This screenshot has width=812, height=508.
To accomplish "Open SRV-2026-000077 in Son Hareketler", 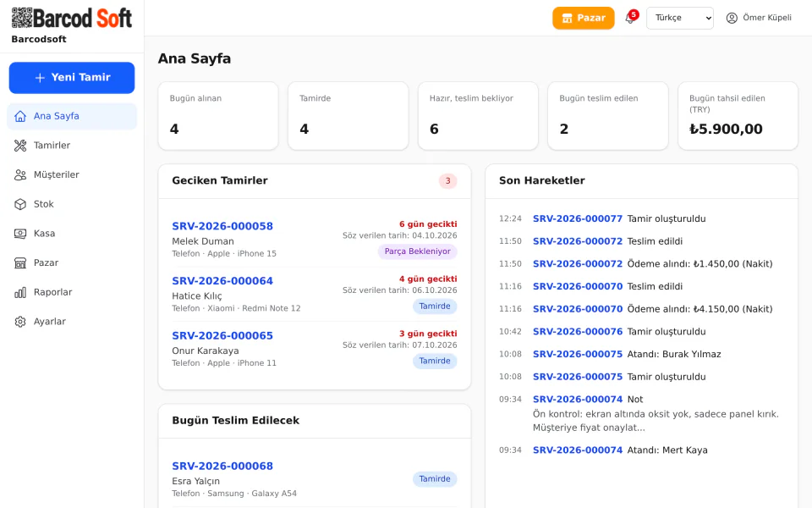I will point(578,218).
